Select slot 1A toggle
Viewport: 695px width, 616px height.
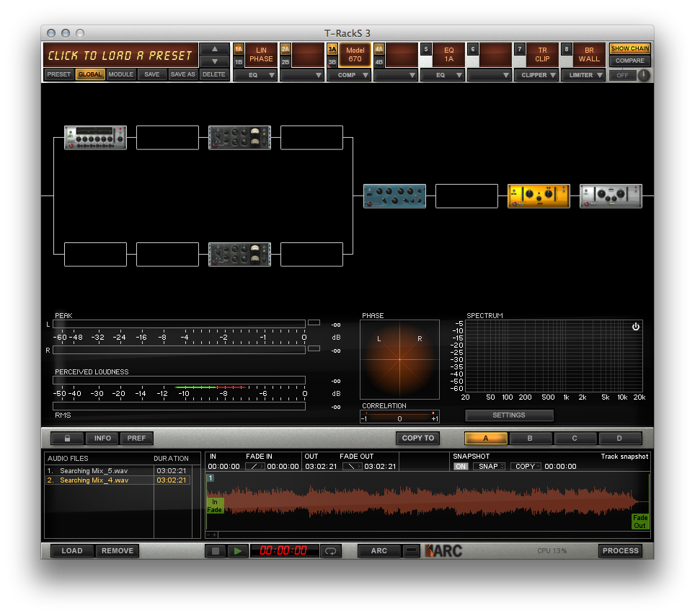coord(239,49)
